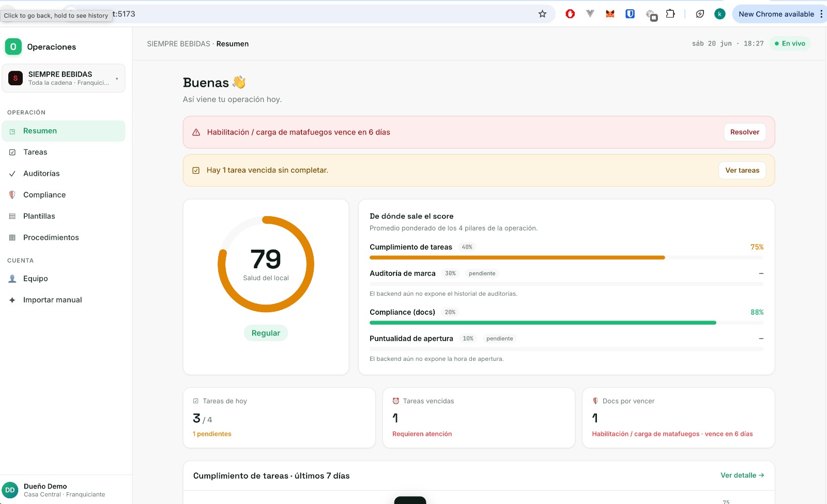Click the 79 Salud del local score gauge

point(266,264)
